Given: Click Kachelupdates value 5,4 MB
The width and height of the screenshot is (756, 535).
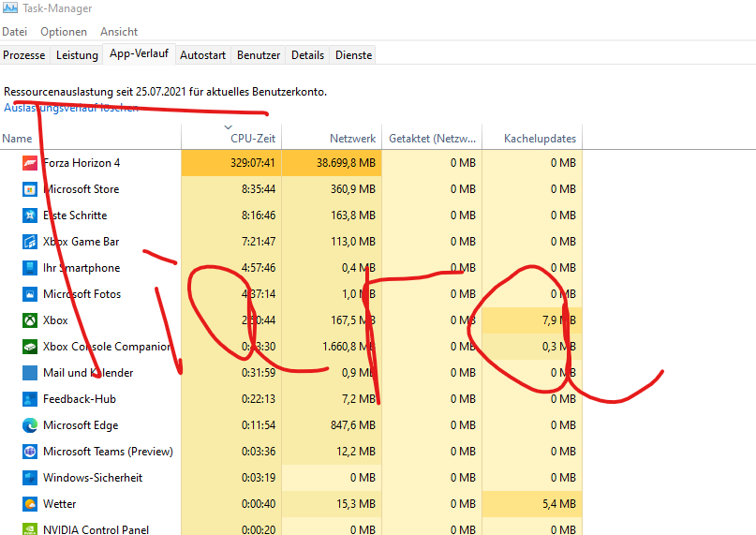Looking at the screenshot, I should pos(559,504).
